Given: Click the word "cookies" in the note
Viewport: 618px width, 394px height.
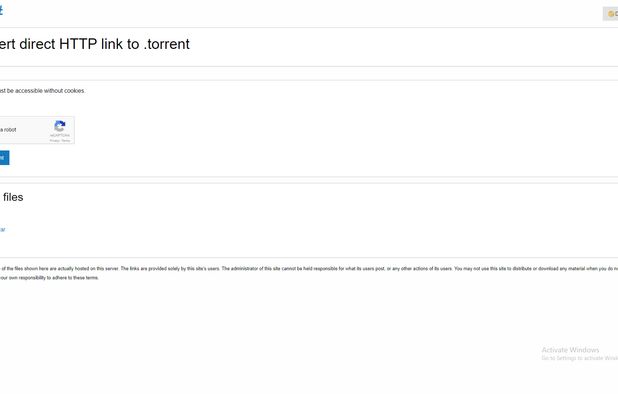Looking at the screenshot, I should [74, 91].
